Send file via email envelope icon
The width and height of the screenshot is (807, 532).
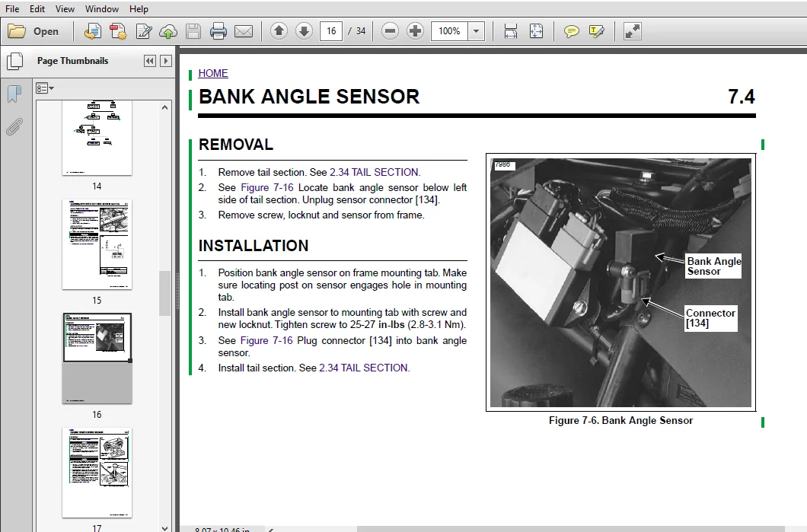[x=244, y=31]
